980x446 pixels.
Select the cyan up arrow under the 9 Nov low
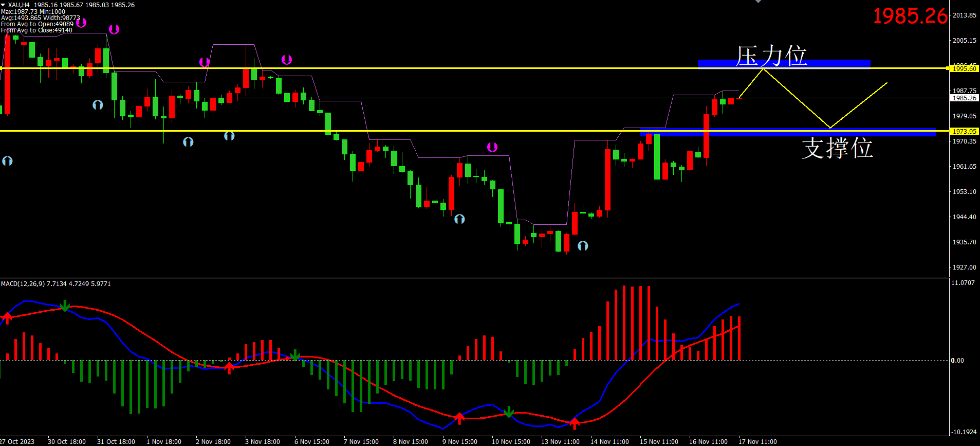pyautogui.click(x=459, y=219)
